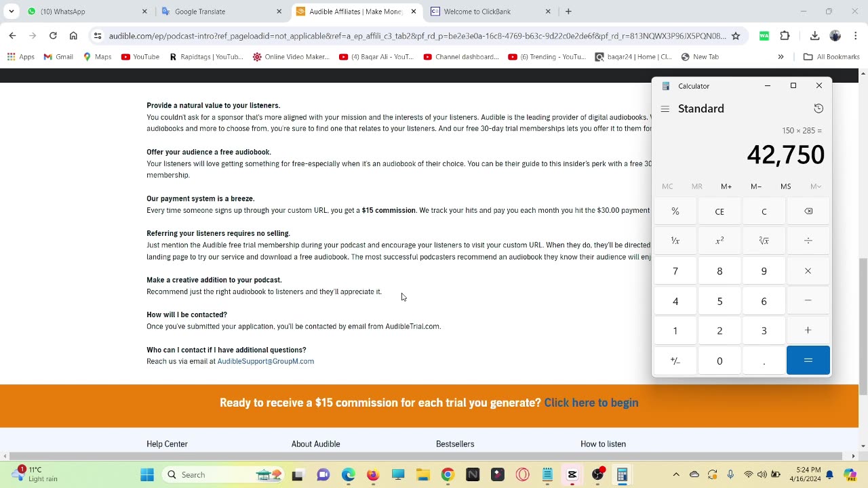Go back in the browser

click(x=12, y=36)
